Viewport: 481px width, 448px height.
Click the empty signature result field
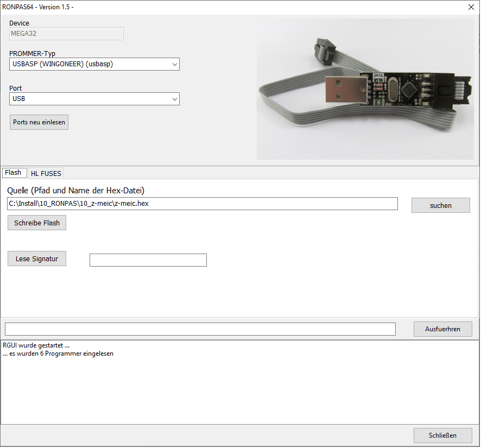[148, 260]
